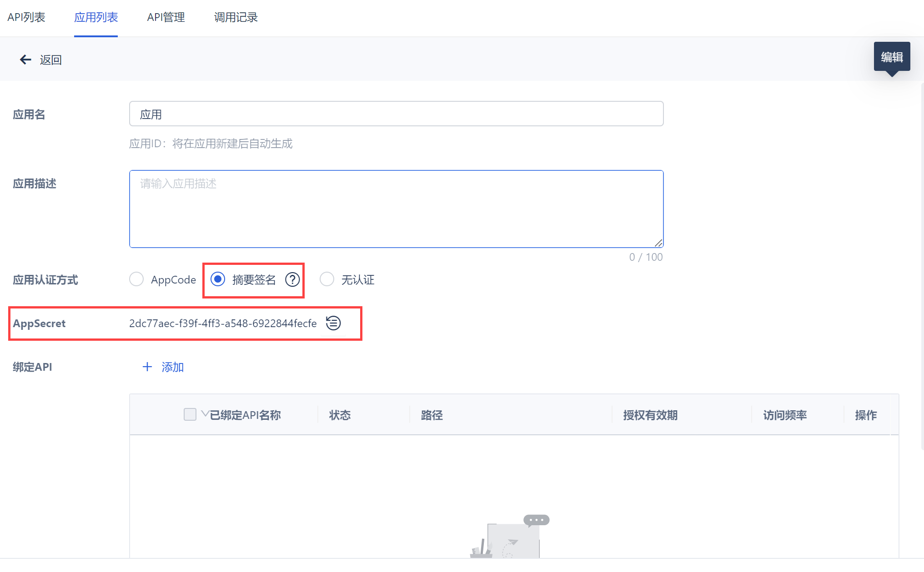Click the 返回 back link
Image resolution: width=924 pixels, height=572 pixels.
coord(50,60)
